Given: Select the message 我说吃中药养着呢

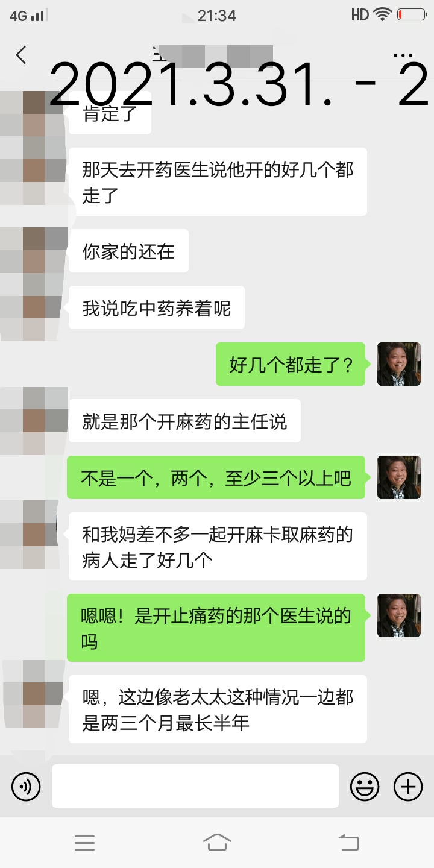Looking at the screenshot, I should [157, 307].
